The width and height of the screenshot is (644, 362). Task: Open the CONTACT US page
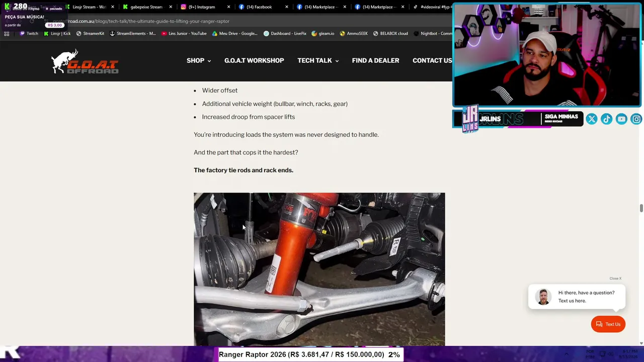pyautogui.click(x=432, y=61)
